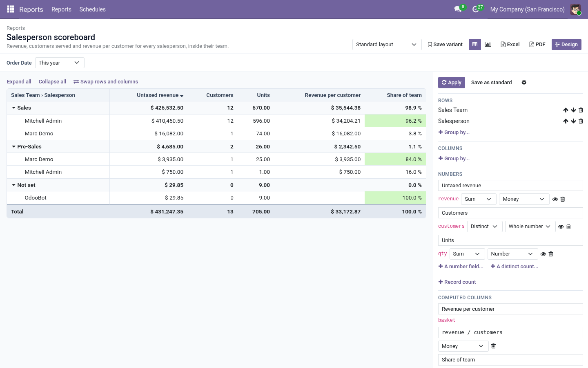The height and width of the screenshot is (368, 588).
Task: Delete the Revenue per customer computed column
Action: 493,346
